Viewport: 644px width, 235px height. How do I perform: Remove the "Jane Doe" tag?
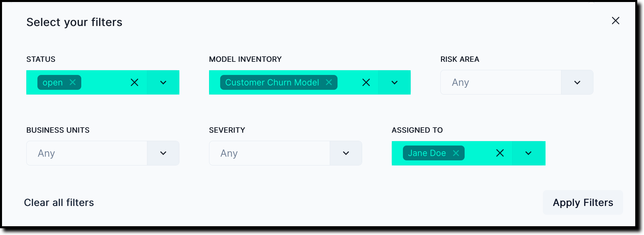click(x=456, y=153)
